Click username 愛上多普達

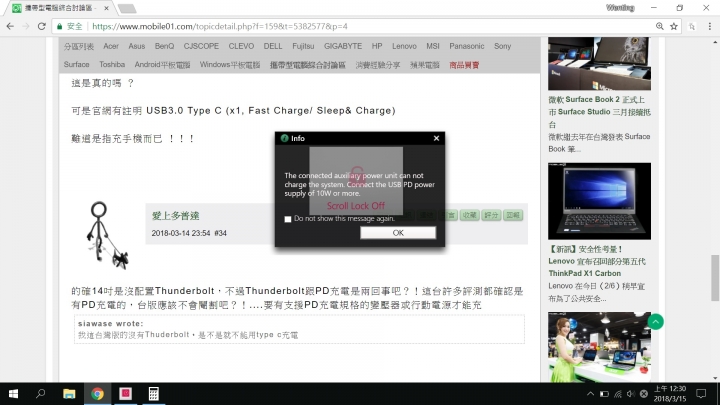click(175, 215)
